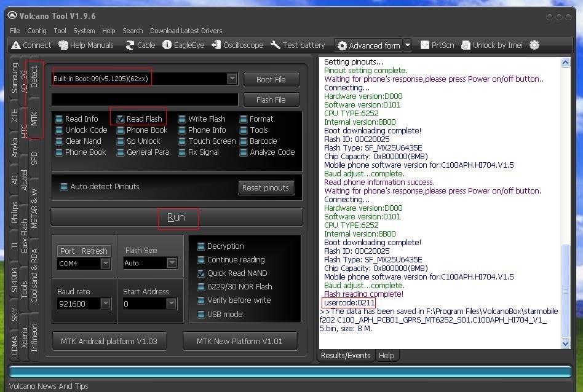The image size is (583, 392).
Task: Tick the 6229/30 NOR Flash checkbox
Action: [x=200, y=287]
